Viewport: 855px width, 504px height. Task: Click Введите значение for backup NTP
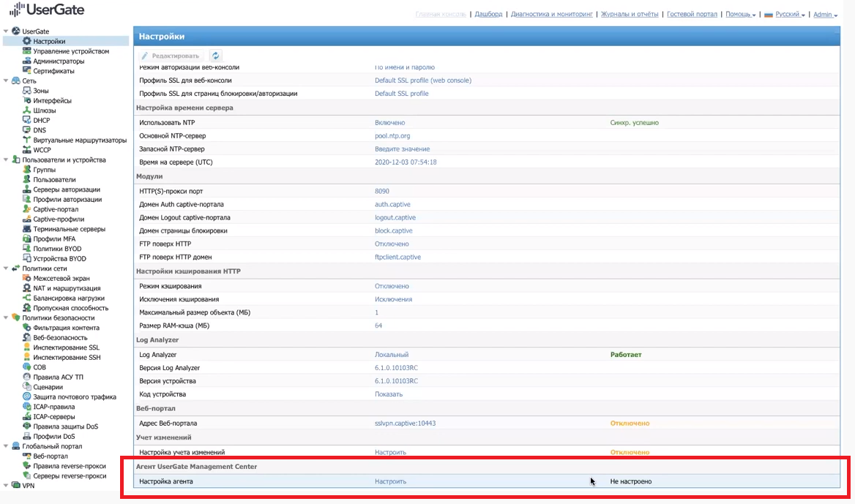(x=403, y=148)
